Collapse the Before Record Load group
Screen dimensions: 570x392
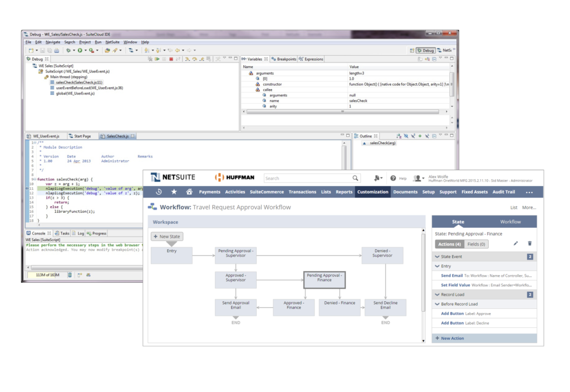point(438,304)
